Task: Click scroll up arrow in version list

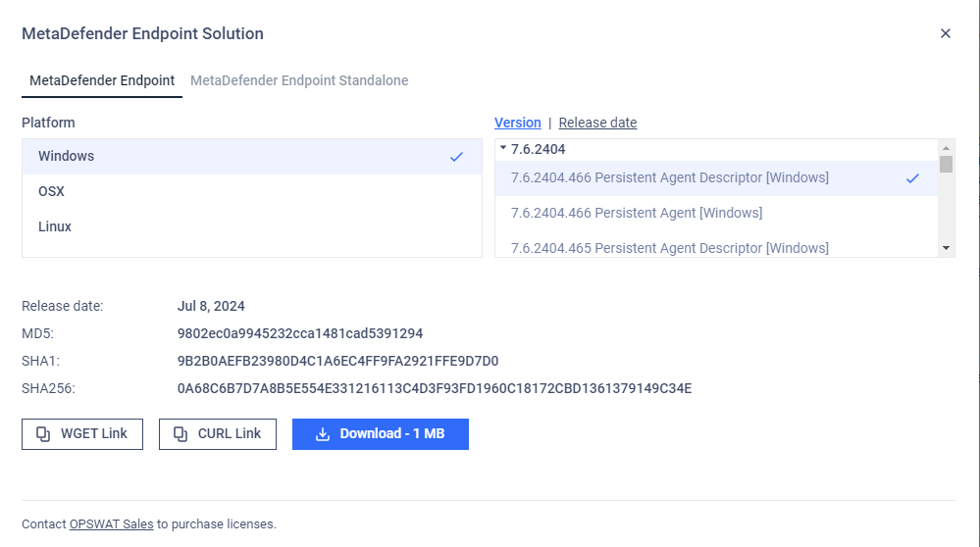Action: tap(946, 148)
